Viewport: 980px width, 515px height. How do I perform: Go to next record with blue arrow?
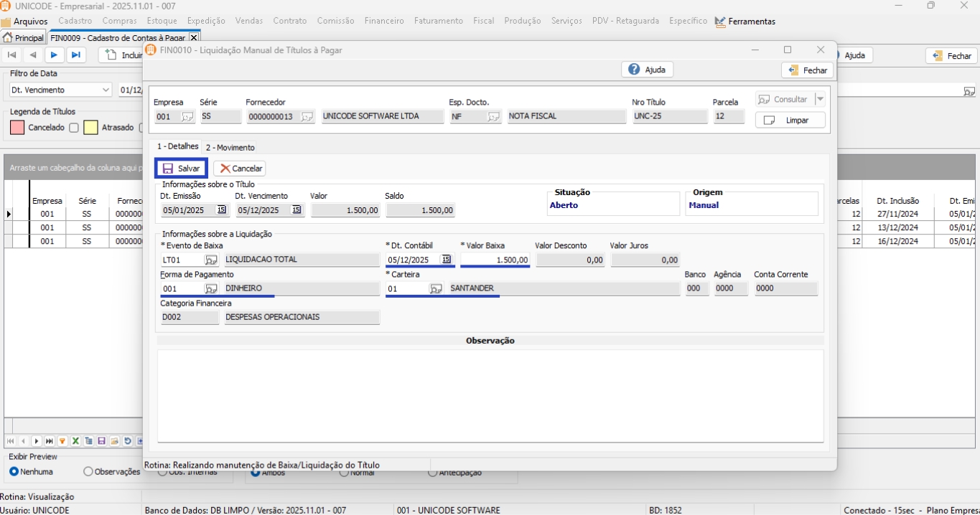click(54, 55)
